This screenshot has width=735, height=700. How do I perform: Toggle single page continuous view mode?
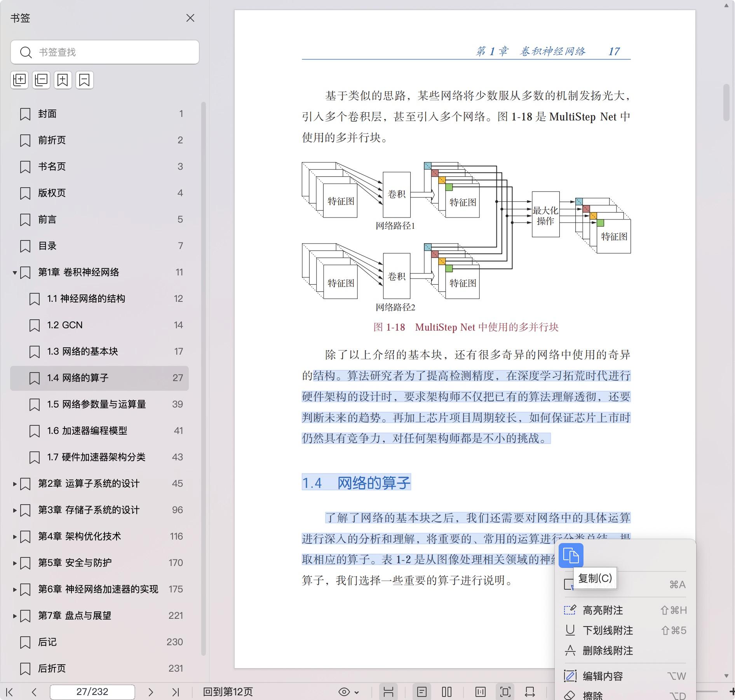(421, 692)
